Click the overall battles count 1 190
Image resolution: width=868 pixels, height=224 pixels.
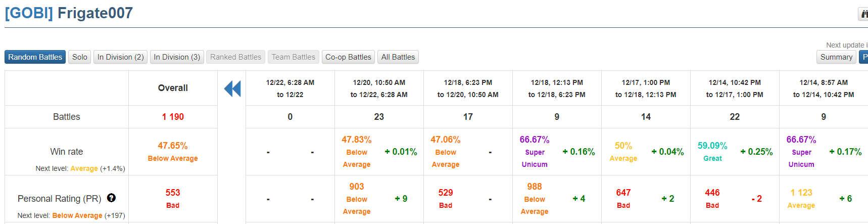coord(173,117)
